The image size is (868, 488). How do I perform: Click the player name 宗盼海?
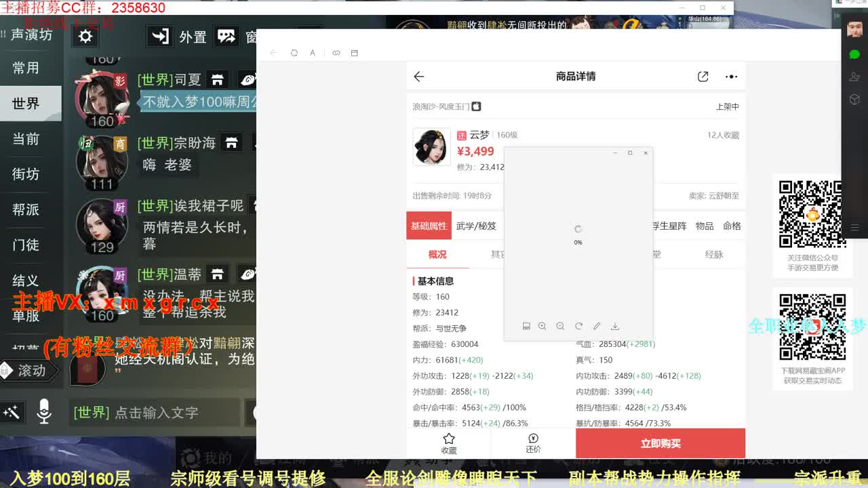tap(195, 143)
